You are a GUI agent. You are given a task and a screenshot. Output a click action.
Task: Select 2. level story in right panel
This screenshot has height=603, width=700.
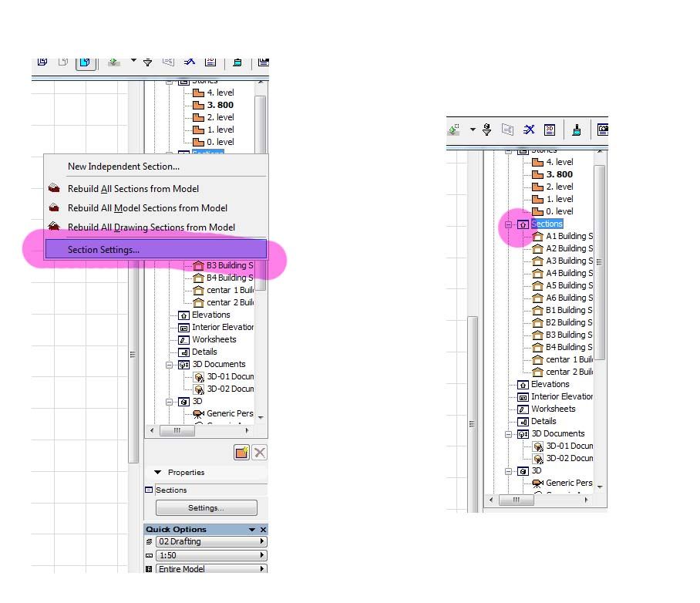coord(560,187)
